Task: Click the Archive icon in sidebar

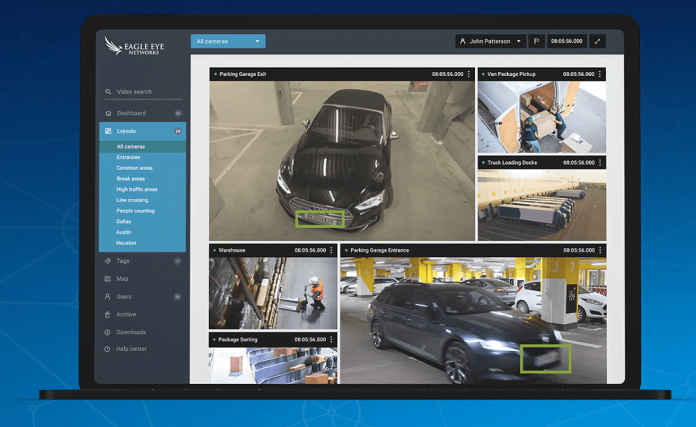Action: (x=108, y=314)
